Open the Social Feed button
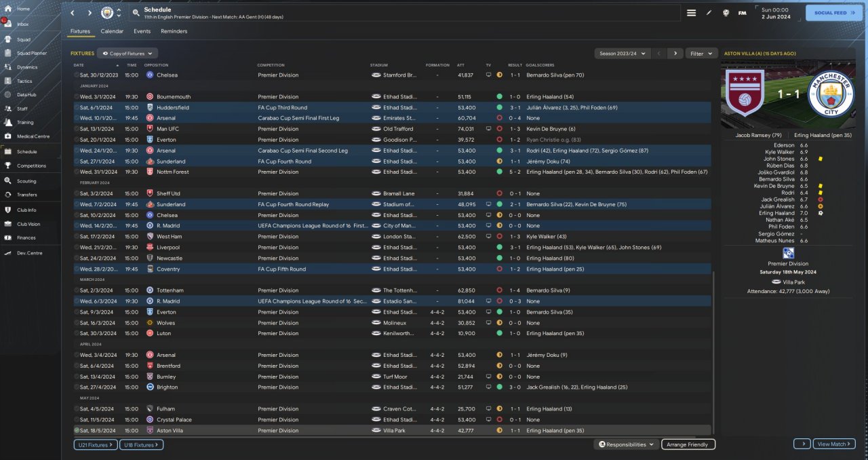Viewport: 868px width, 460px height. coord(835,13)
